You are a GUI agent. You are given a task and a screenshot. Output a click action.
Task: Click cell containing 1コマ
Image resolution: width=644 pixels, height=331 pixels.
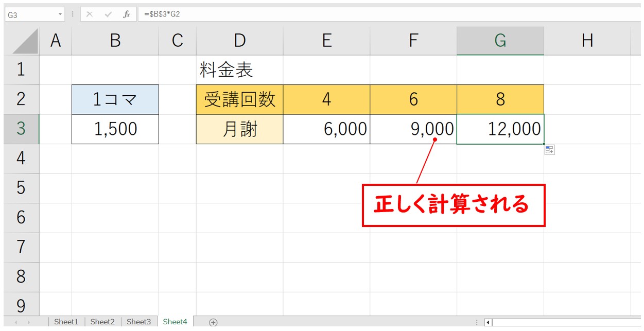(x=115, y=99)
